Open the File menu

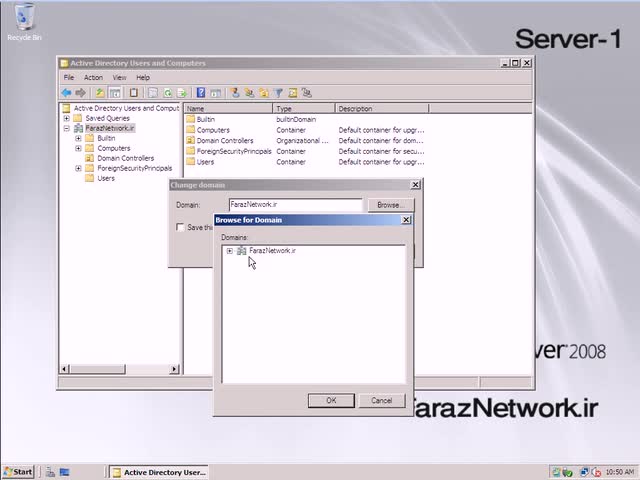pyautogui.click(x=69, y=77)
